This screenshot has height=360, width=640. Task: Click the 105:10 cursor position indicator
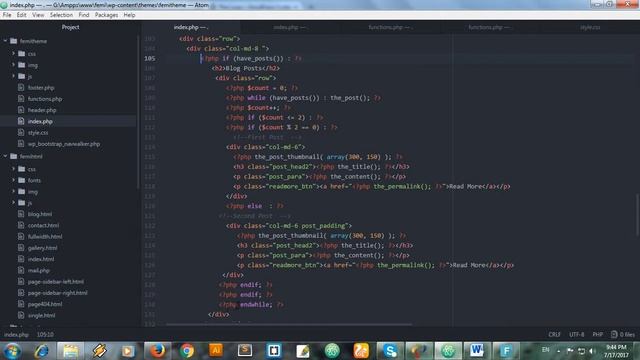tap(45, 334)
